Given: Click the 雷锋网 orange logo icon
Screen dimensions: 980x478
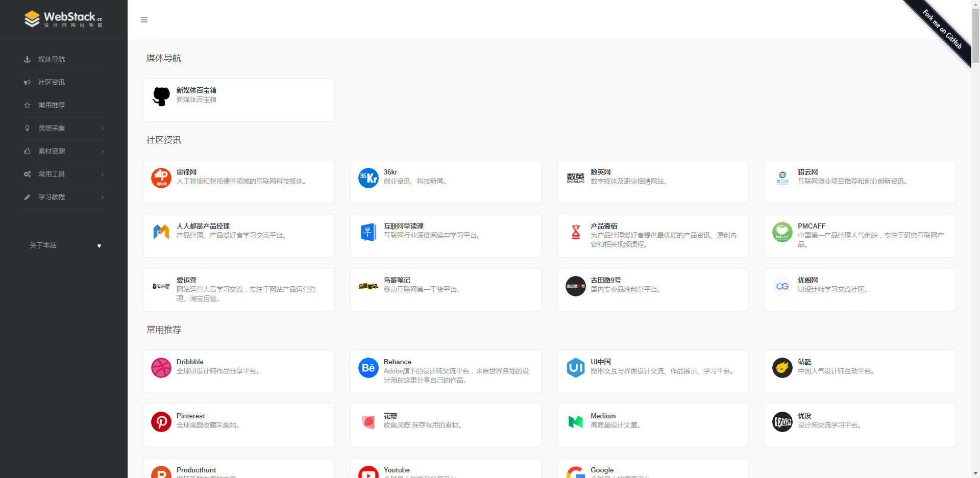Looking at the screenshot, I should (x=161, y=178).
